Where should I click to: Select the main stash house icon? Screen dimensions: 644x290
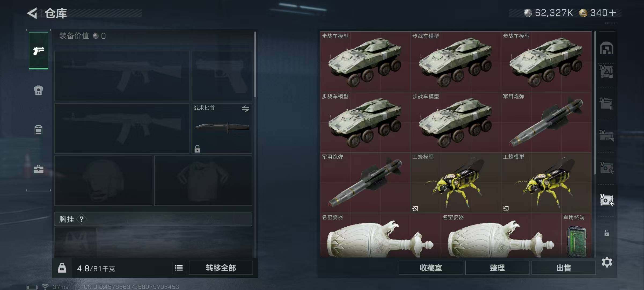coord(607,48)
